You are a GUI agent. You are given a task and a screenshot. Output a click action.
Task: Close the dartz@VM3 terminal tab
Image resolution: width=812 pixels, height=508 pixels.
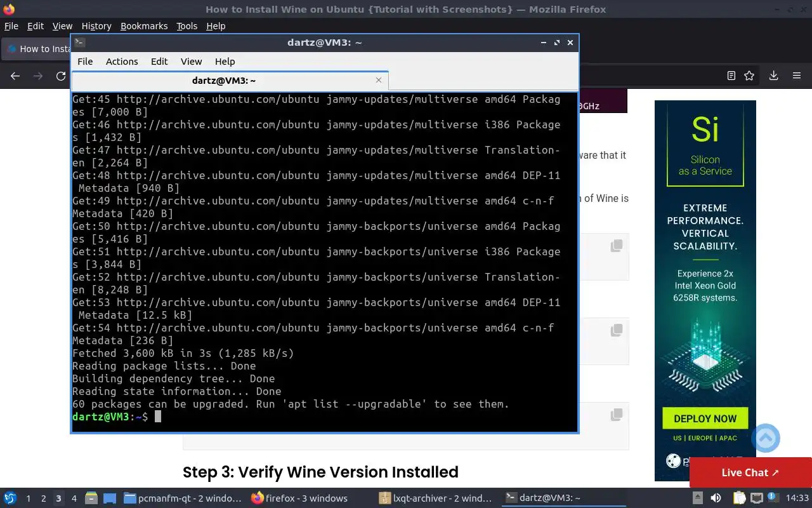(379, 80)
